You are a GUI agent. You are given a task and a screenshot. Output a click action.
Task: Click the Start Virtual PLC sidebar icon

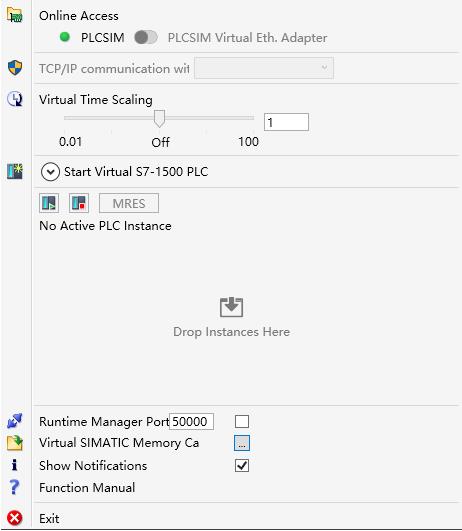[15, 171]
